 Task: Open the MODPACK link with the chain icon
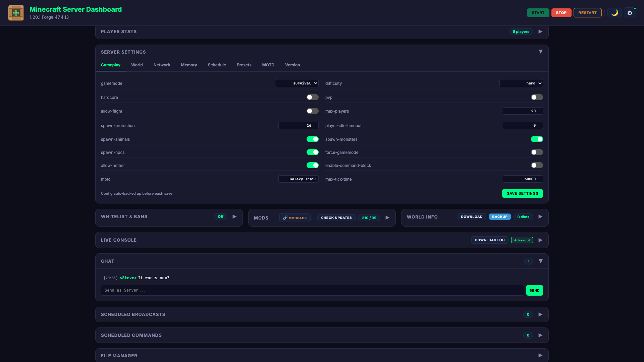(295, 218)
